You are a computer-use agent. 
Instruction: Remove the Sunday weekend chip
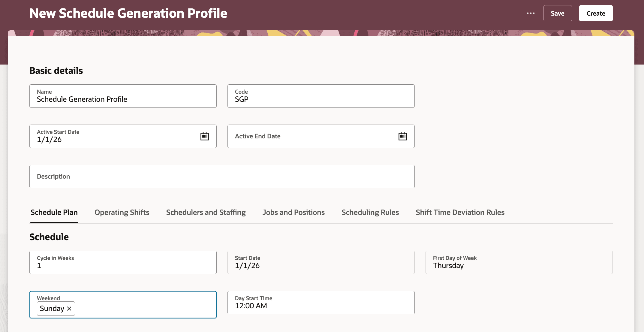pyautogui.click(x=69, y=309)
